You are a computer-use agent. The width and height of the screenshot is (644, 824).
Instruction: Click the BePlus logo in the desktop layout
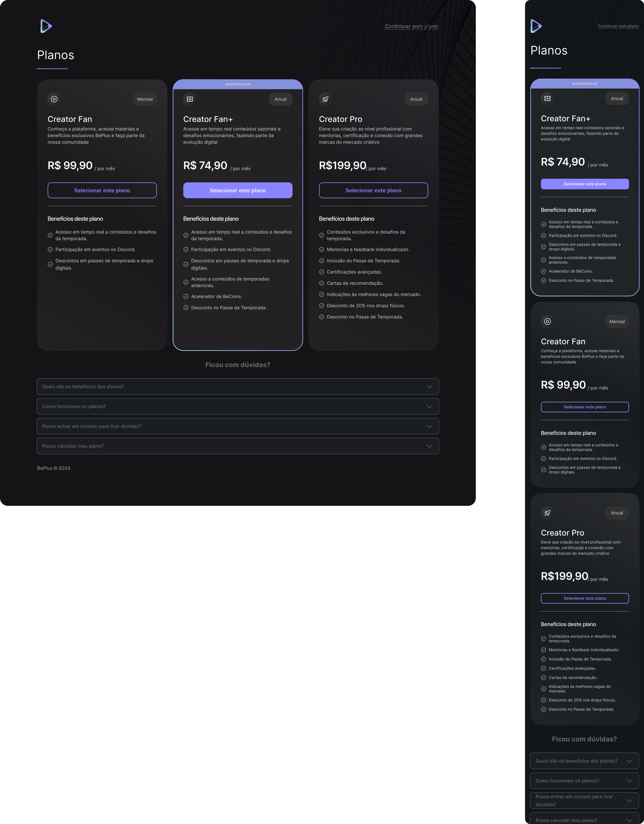tap(46, 26)
